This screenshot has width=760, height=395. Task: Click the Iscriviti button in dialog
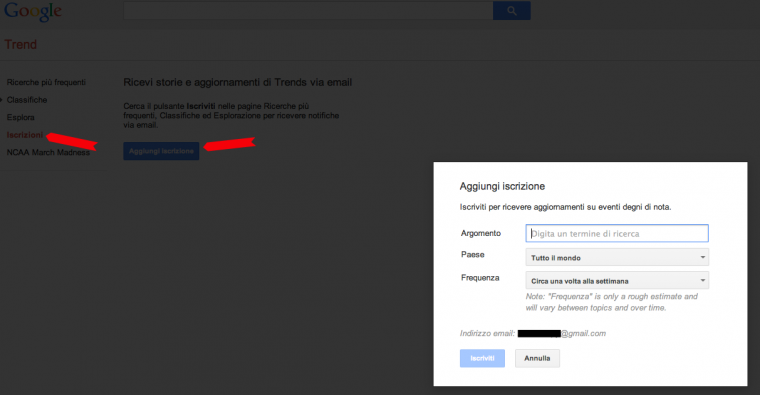click(482, 358)
